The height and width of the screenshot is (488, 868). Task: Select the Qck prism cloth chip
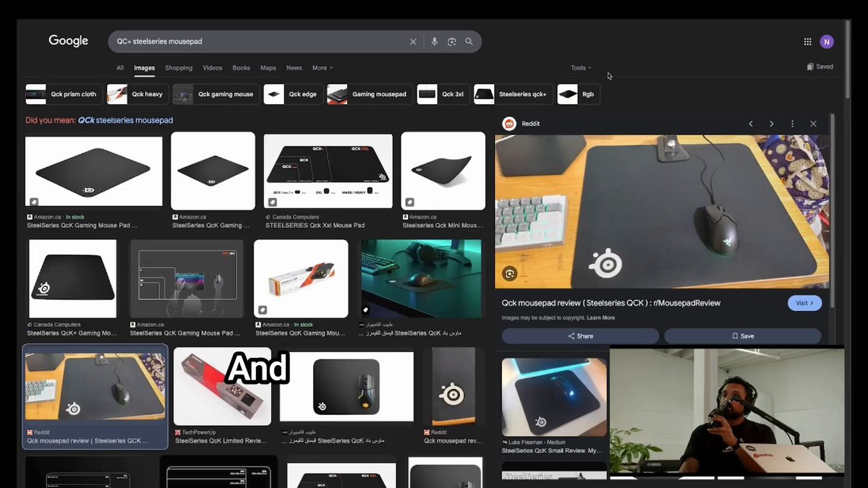click(64, 94)
